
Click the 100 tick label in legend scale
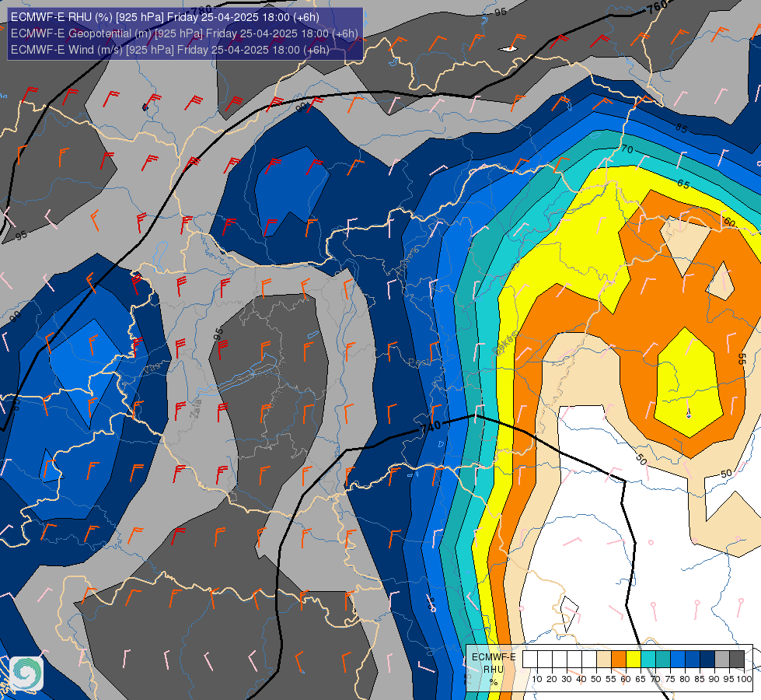click(744, 679)
